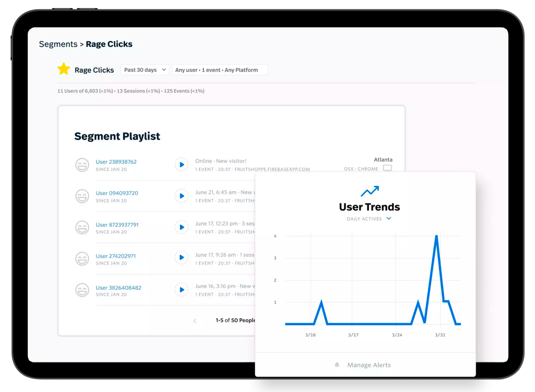
Task: Open the Any user · 1 event · Any Platform filter
Action: 220,70
